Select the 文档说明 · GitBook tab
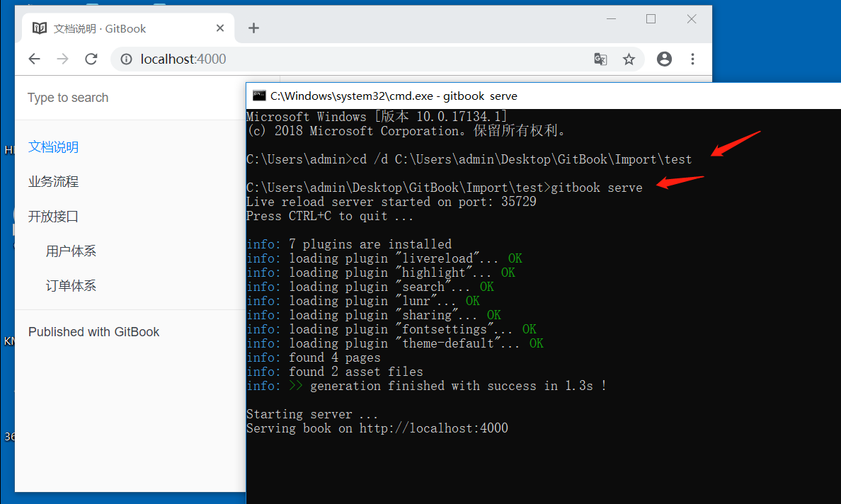The height and width of the screenshot is (504, 841). (129, 28)
